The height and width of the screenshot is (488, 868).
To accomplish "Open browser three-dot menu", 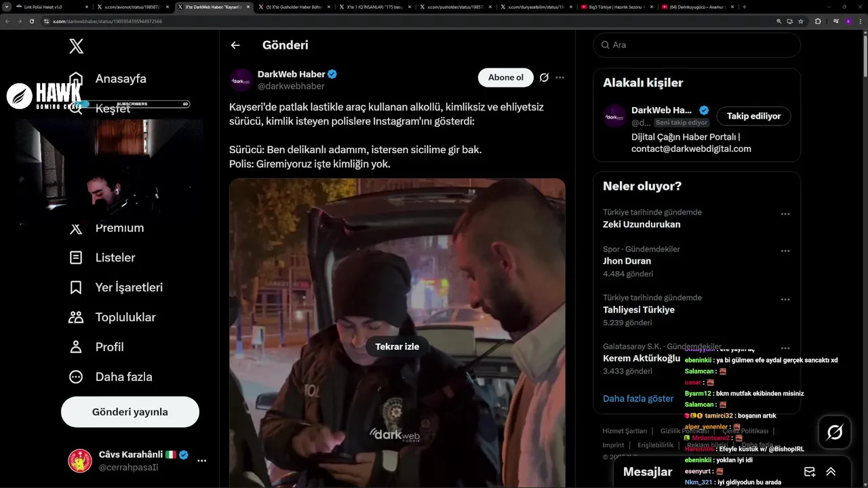I will coord(861,21).
